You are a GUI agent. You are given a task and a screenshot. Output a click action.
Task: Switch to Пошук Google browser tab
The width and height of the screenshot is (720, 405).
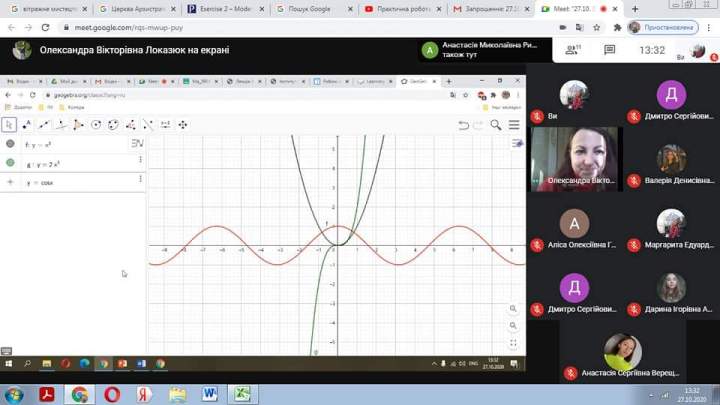315,9
